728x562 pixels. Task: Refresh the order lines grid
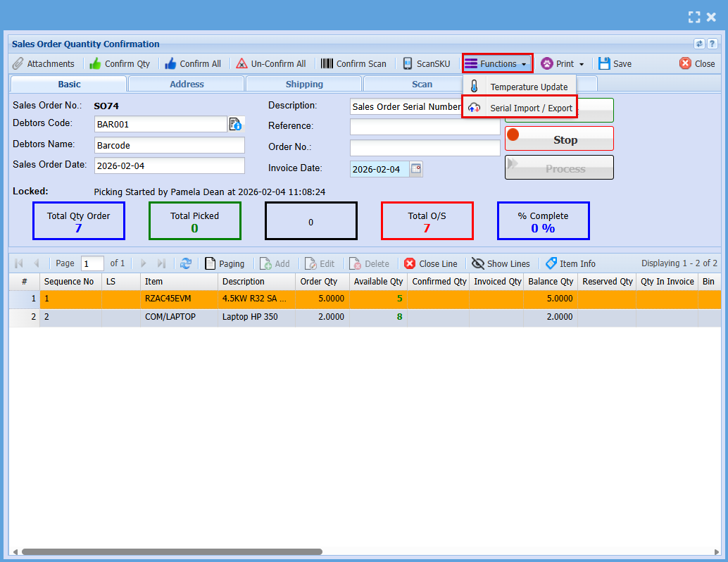[186, 263]
